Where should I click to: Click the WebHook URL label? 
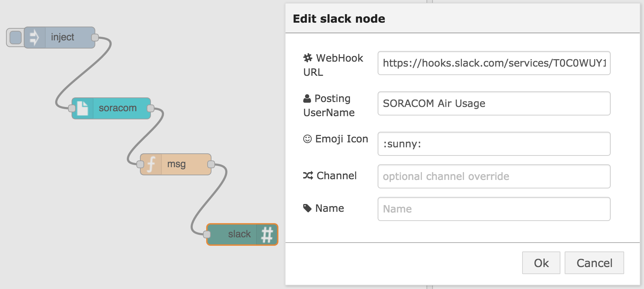click(333, 65)
